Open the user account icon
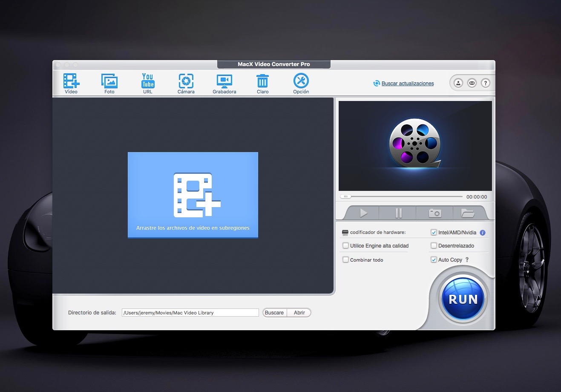 458,83
